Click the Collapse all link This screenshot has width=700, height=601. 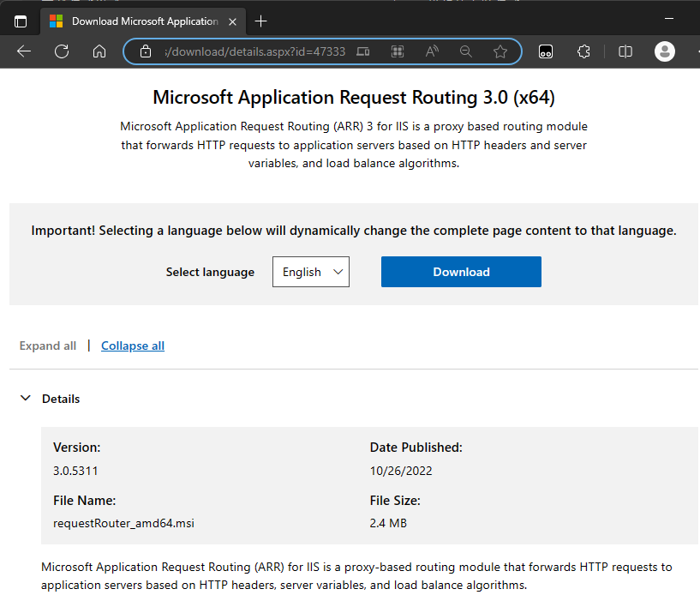[133, 346]
